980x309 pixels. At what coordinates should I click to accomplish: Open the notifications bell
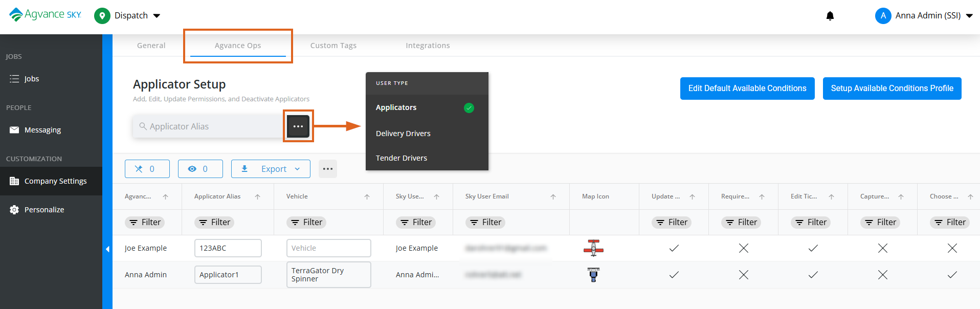830,16
